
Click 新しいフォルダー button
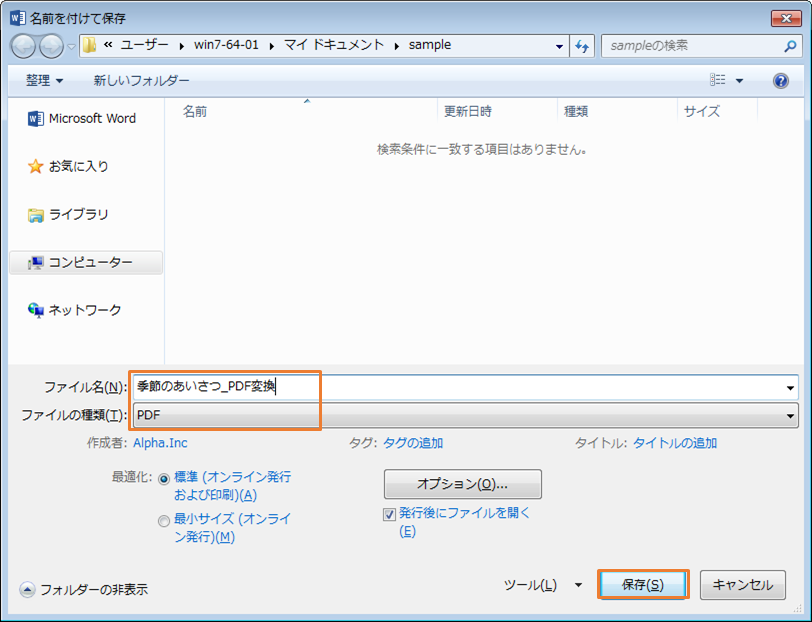(141, 80)
